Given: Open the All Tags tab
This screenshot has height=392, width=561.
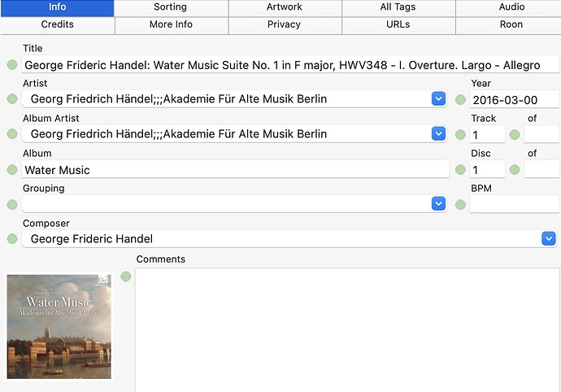Looking at the screenshot, I should 398,7.
